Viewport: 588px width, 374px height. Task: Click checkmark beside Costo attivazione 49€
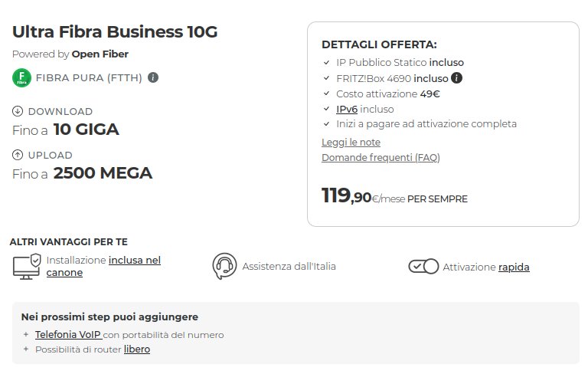coord(326,93)
